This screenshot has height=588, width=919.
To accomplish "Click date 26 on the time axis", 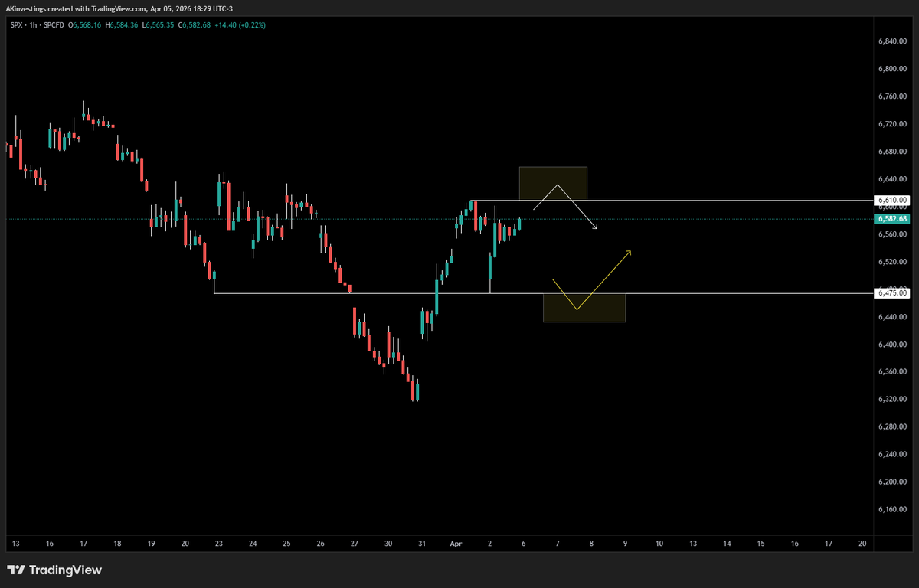I will (x=320, y=544).
